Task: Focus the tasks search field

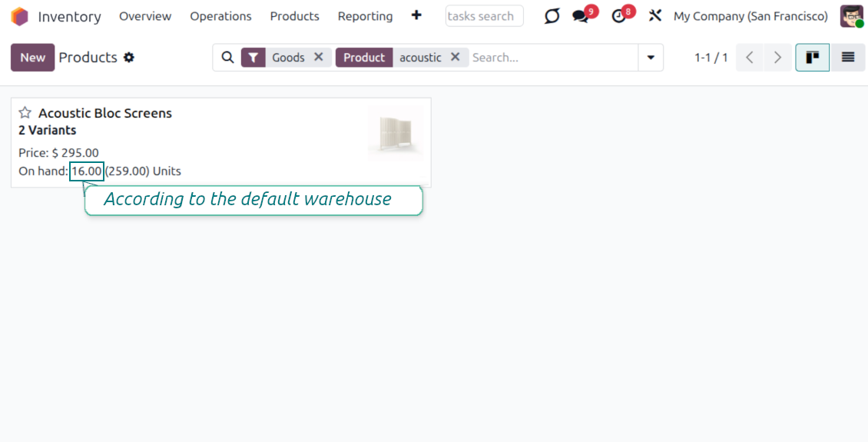Action: (485, 16)
